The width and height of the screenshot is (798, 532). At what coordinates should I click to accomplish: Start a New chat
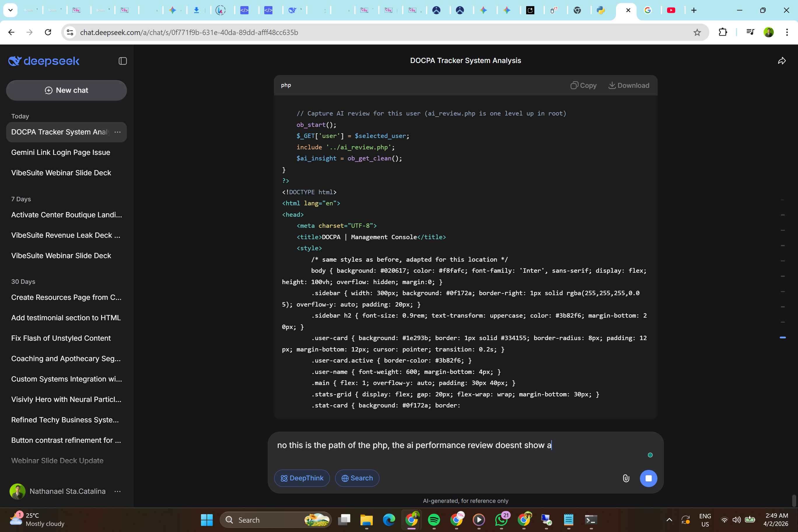coord(66,90)
